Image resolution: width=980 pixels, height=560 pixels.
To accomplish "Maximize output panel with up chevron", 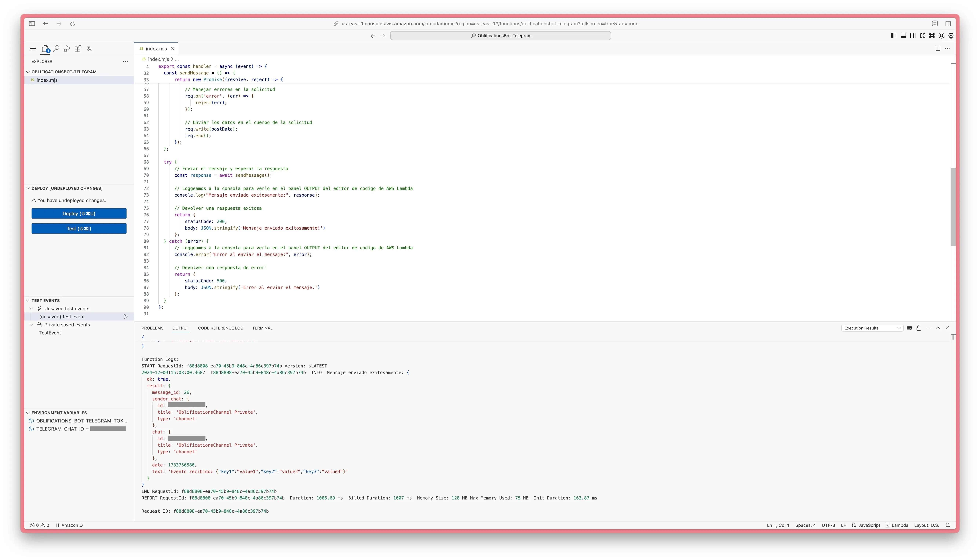I will click(x=938, y=328).
